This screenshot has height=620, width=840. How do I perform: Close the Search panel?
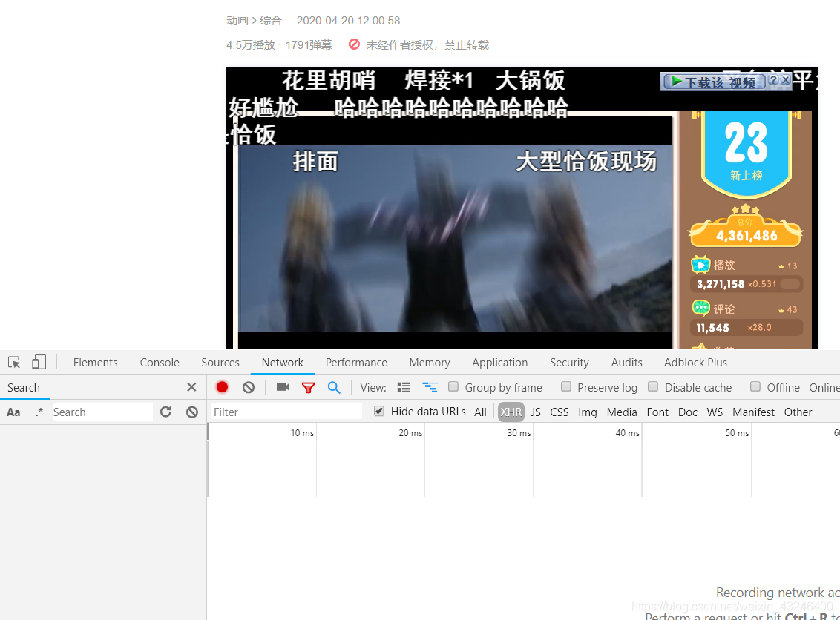(x=191, y=387)
